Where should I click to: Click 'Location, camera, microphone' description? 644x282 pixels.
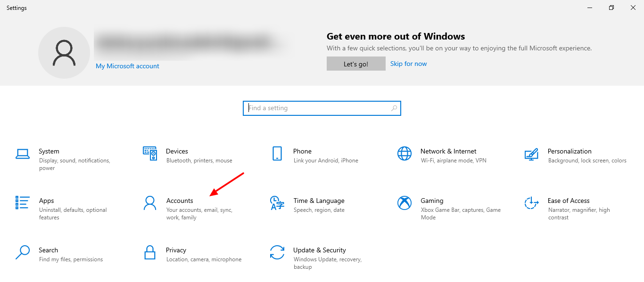[204, 259]
